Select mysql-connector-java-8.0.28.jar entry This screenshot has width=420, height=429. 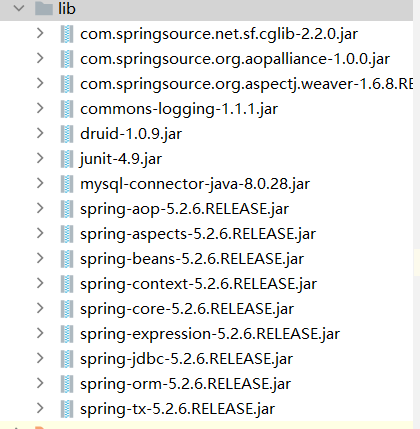195,184
